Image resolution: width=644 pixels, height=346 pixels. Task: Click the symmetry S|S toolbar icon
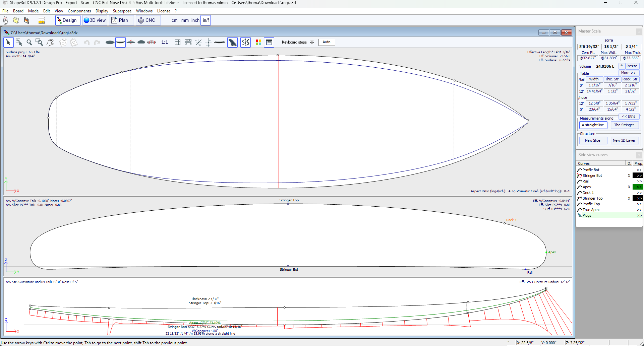point(246,43)
